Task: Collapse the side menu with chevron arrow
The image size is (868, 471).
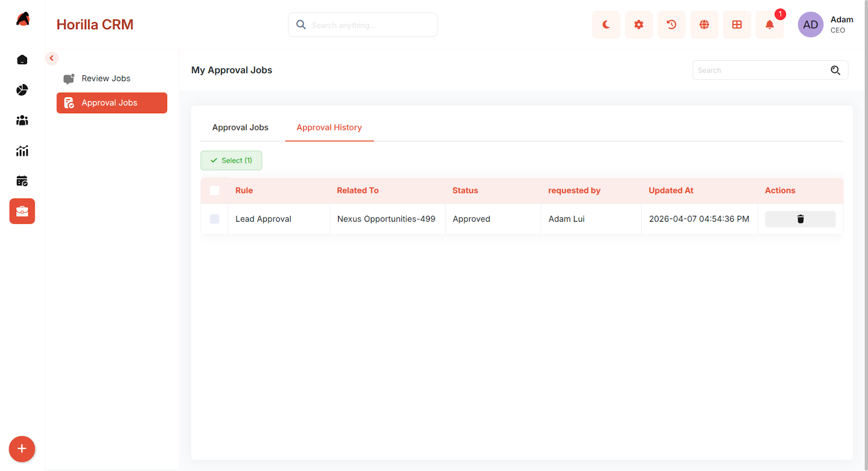Action: 52,58
